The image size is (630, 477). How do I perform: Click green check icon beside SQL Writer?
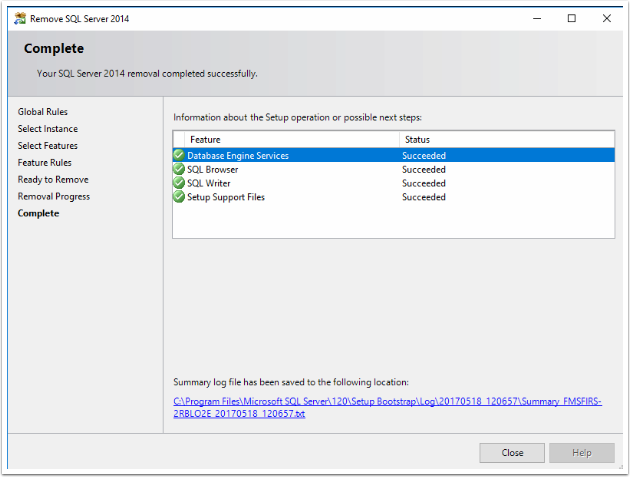tap(179, 183)
